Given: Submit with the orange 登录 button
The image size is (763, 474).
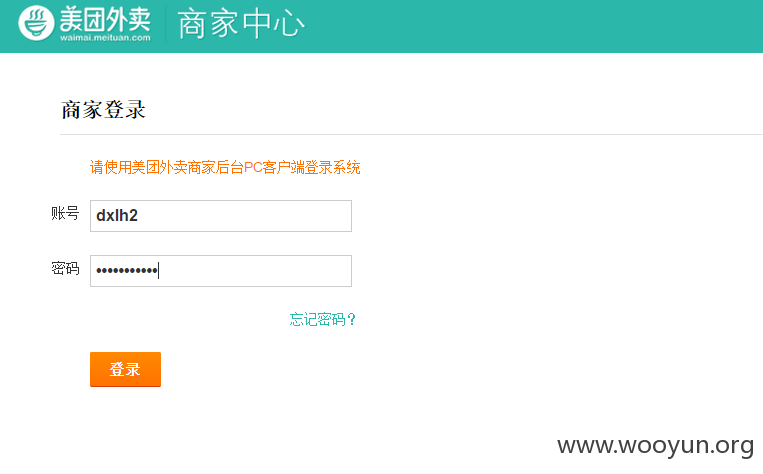Looking at the screenshot, I should [x=125, y=369].
